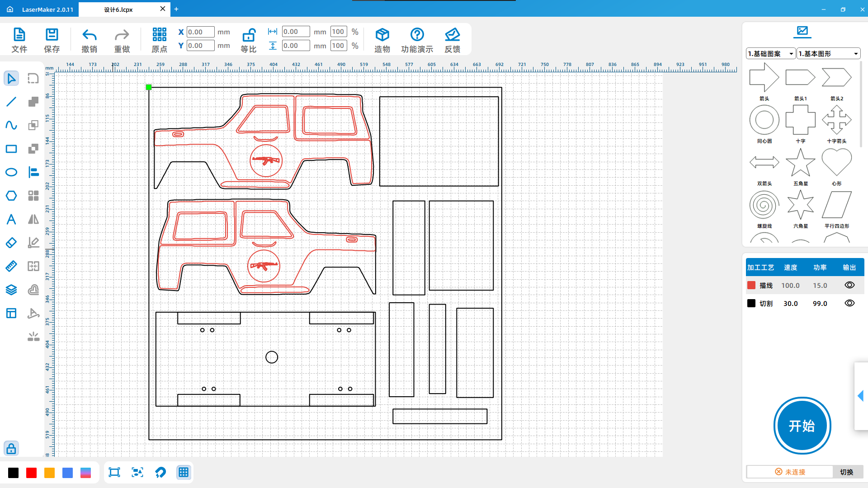Pick the blue color swatch
This screenshot has height=488, width=868.
[x=68, y=473]
